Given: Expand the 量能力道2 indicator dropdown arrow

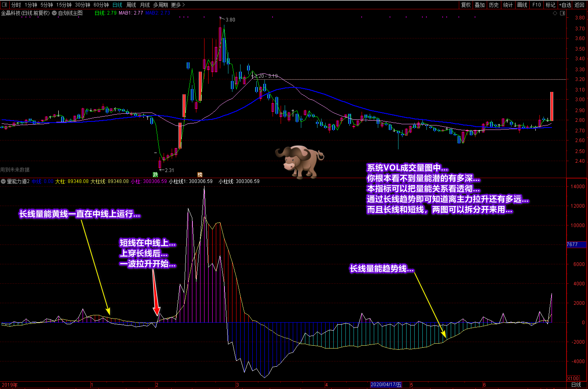Looking at the screenshot, I should [x=3, y=181].
